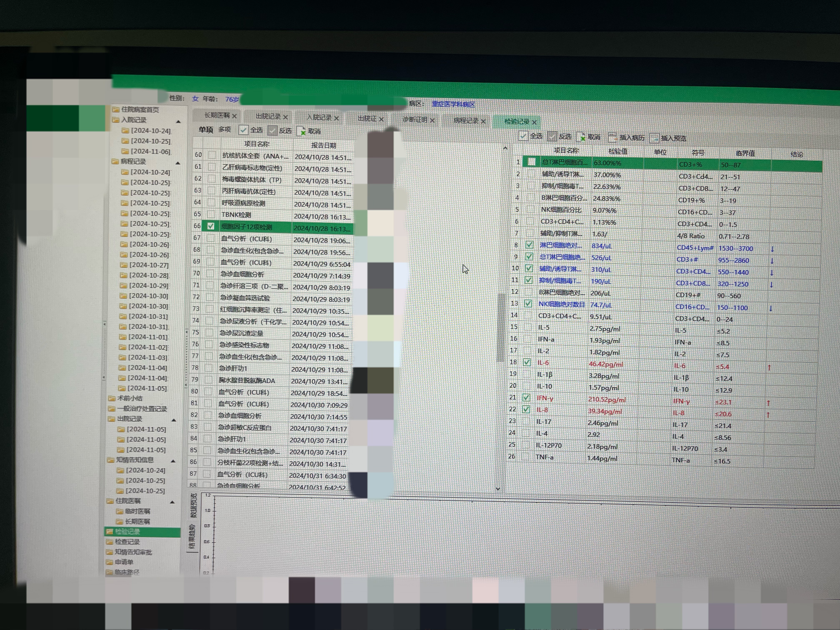Click the 临界值 column header
This screenshot has width=840, height=630.
coord(745,153)
